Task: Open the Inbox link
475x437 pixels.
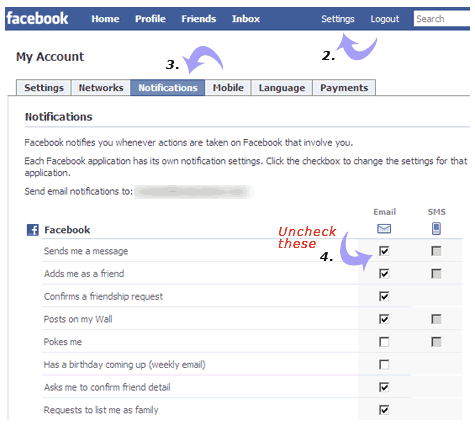Action: (246, 19)
